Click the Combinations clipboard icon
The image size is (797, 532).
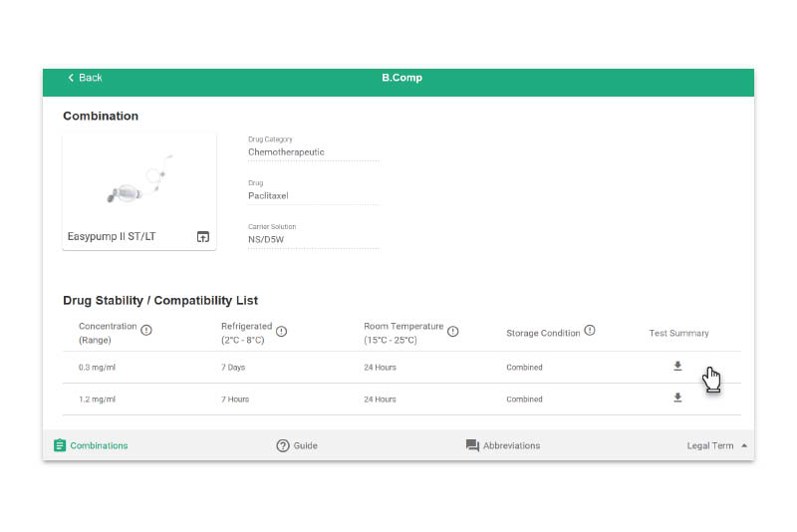pos(60,445)
